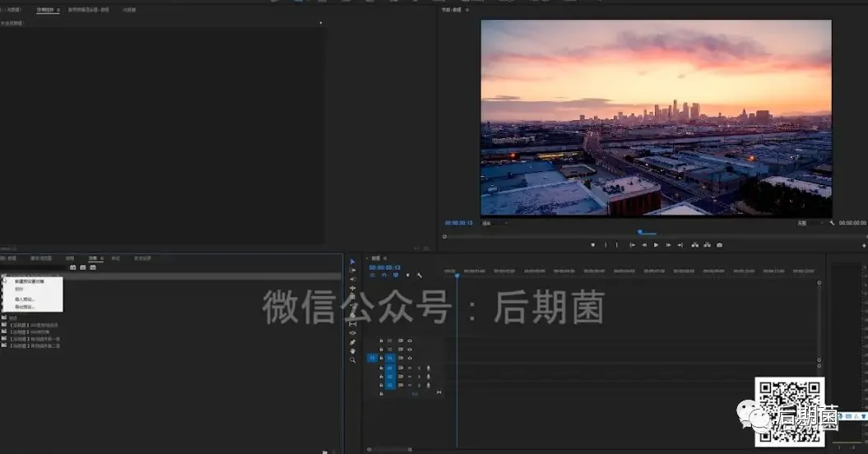868x454 pixels.
Task: Toggle lock on the A1 audio track
Action: coord(381,368)
